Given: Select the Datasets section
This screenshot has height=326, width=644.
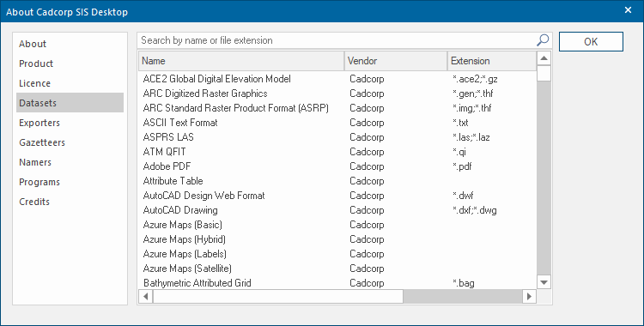Looking at the screenshot, I should (70, 103).
